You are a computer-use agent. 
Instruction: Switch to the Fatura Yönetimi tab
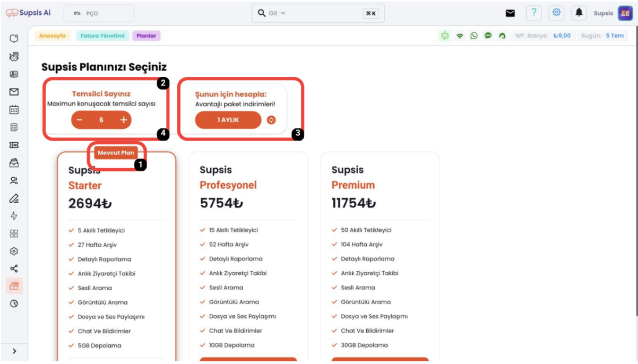point(103,36)
